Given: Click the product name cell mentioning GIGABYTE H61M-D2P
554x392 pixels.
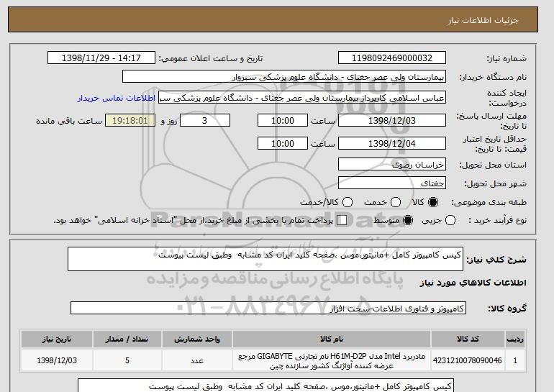Looking at the screenshot, I should pos(332,360).
